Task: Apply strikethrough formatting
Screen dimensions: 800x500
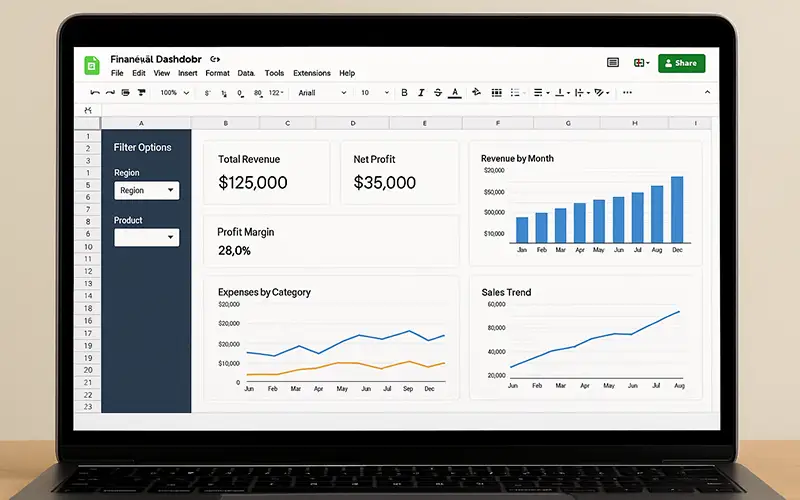Action: tap(438, 93)
